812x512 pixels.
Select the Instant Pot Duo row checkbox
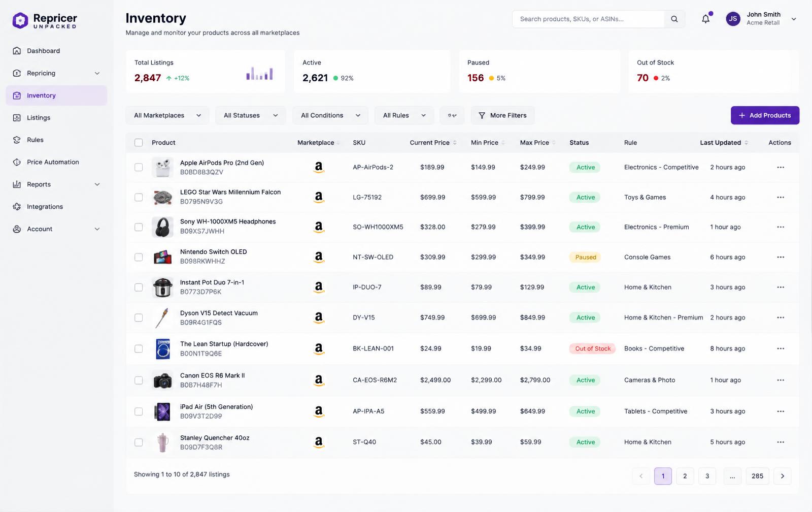click(x=139, y=287)
